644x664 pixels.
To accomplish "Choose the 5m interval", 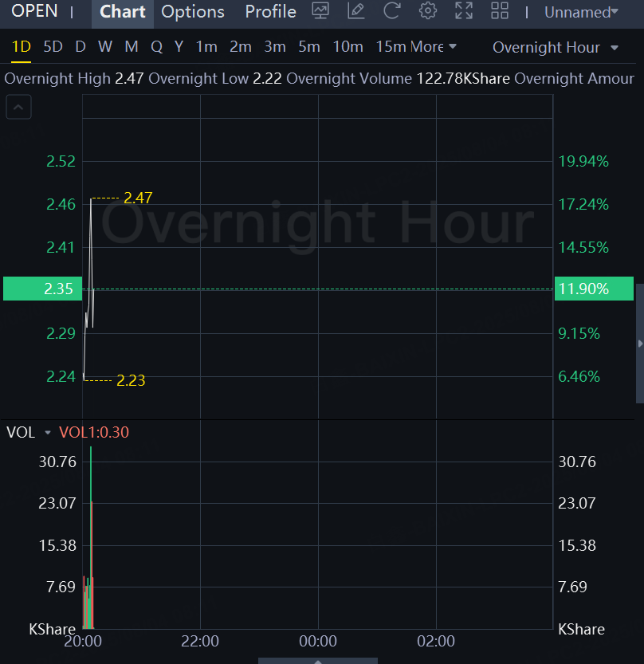I will (309, 46).
